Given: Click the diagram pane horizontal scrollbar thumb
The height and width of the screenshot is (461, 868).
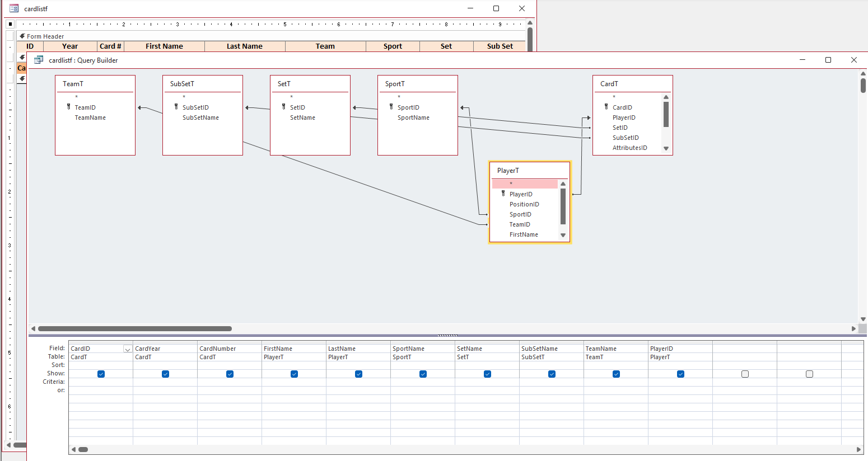Looking at the screenshot, I should pos(134,328).
